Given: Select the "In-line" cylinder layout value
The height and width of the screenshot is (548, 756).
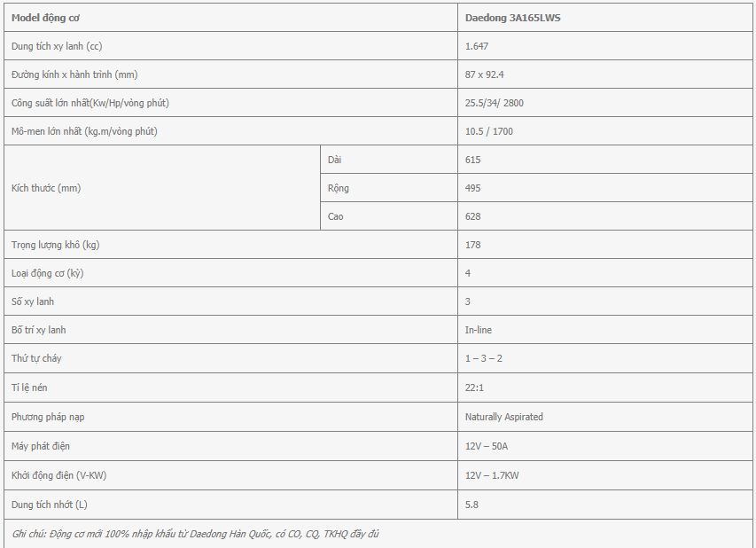Looking at the screenshot, I should [478, 330].
